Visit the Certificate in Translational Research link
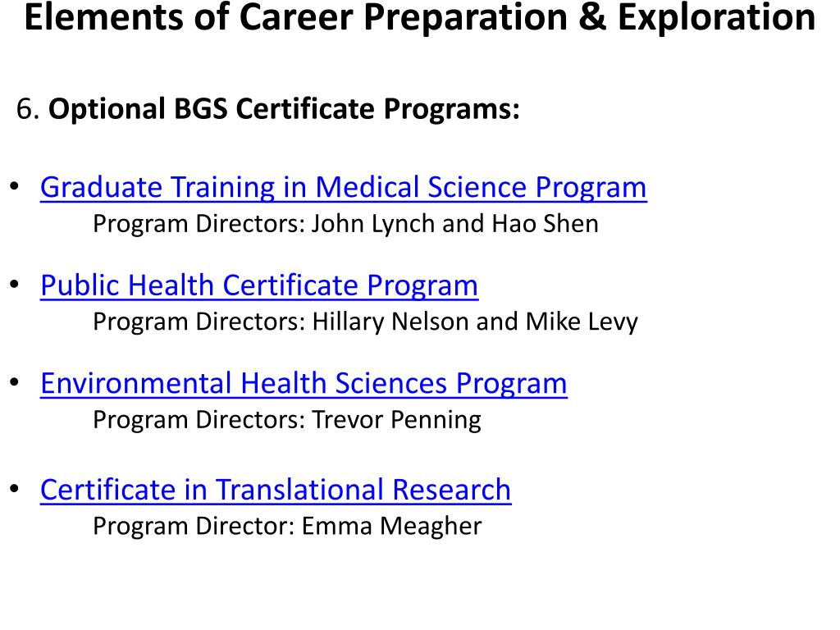The image size is (840, 630). coord(276,490)
